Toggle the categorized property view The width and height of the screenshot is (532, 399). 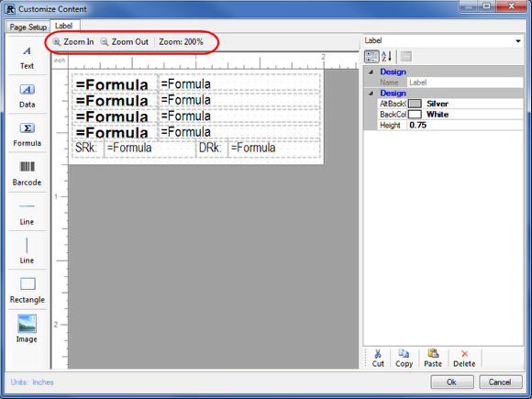coord(371,56)
